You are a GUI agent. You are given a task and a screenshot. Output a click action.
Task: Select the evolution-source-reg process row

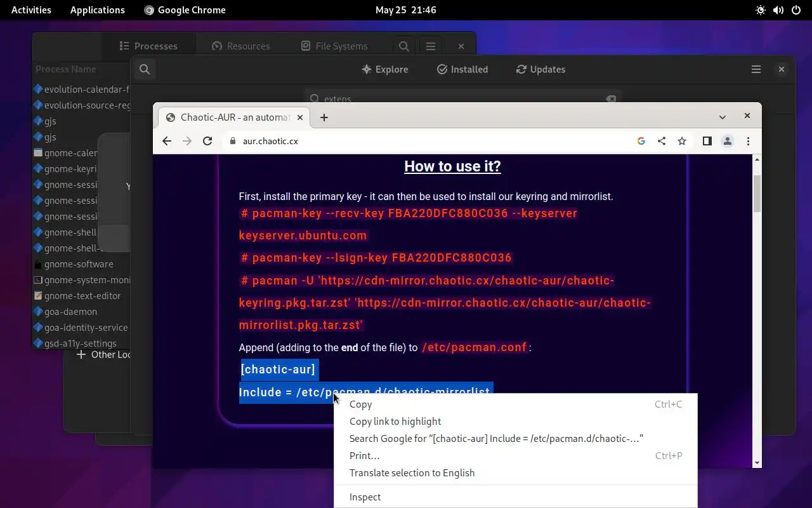81,105
